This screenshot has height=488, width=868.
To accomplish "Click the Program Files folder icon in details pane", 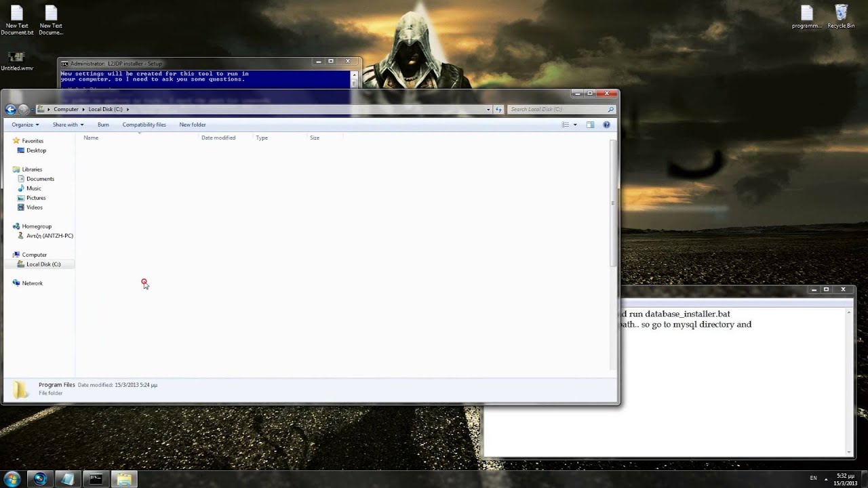I will [x=21, y=389].
